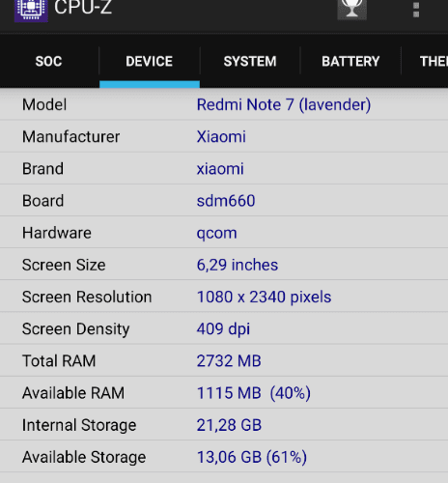Select the Redmi Note 7 (lavender) model value
The image size is (448, 483).
pyautogui.click(x=284, y=104)
